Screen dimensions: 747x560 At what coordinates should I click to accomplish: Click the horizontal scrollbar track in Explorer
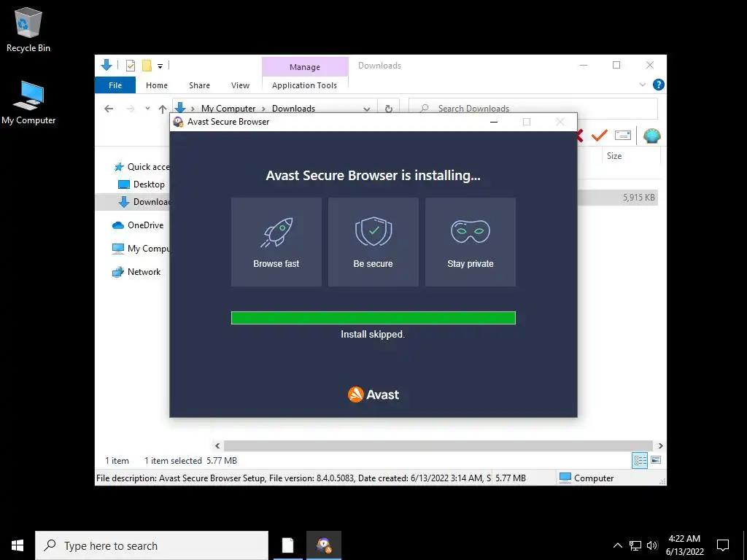(438, 446)
